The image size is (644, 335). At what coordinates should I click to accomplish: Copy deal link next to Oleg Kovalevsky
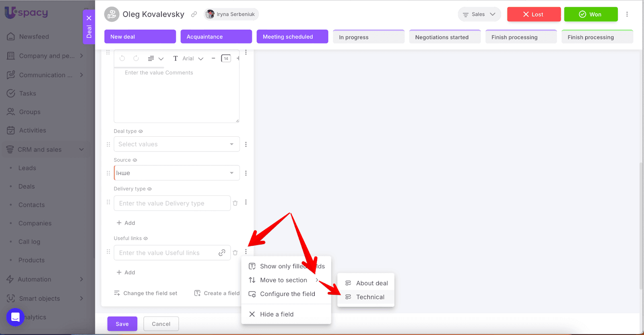(x=194, y=14)
